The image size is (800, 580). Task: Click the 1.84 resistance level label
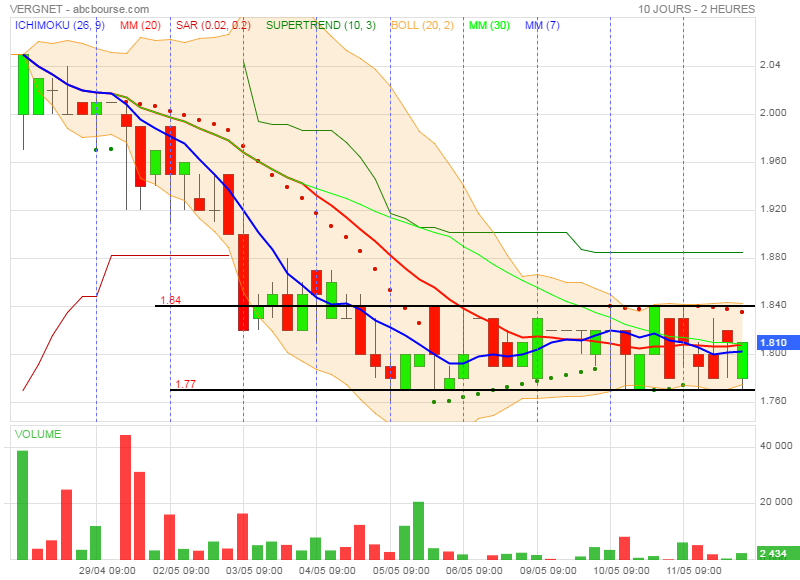[170, 300]
